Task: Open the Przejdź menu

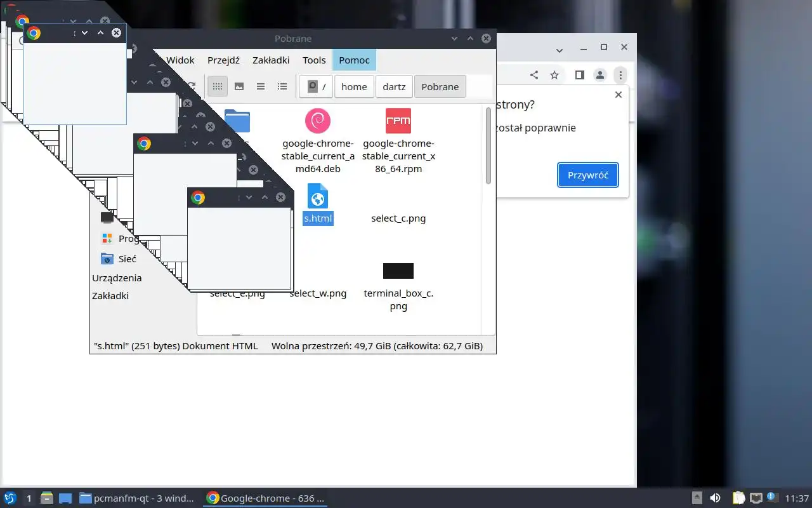Action: (x=223, y=60)
